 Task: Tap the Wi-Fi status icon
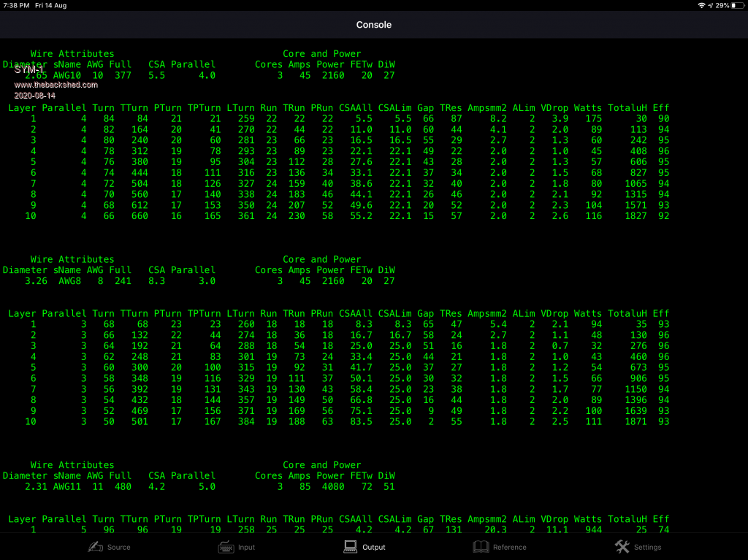pyautogui.click(x=702, y=5)
